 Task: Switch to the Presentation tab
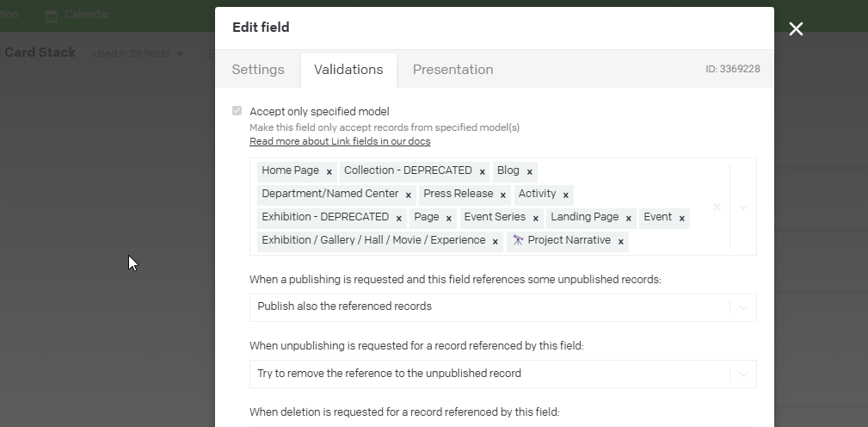452,70
